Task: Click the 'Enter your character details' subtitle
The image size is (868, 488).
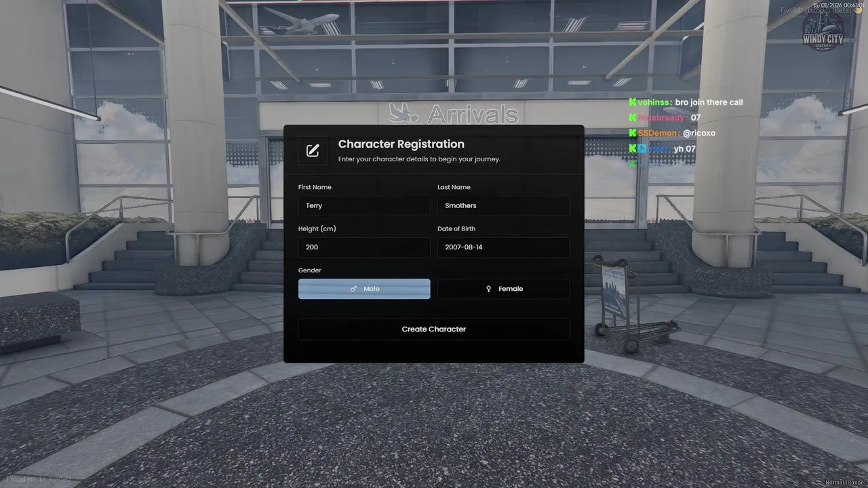Action: coord(419,159)
